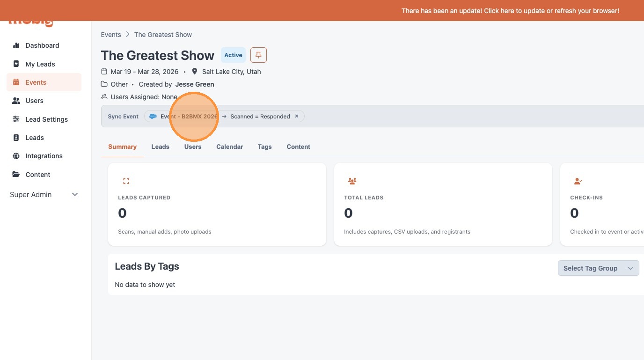Click the Lead Settings sliders icon
Image resolution: width=644 pixels, height=360 pixels.
[16, 119]
